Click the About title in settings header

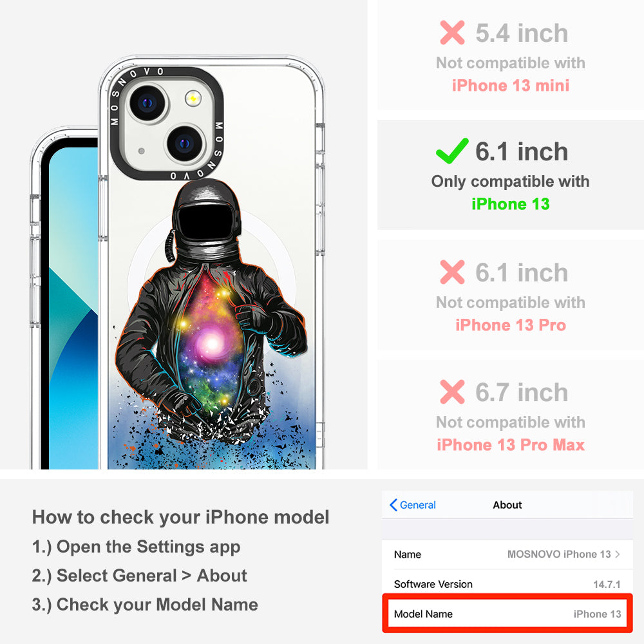[x=507, y=505]
